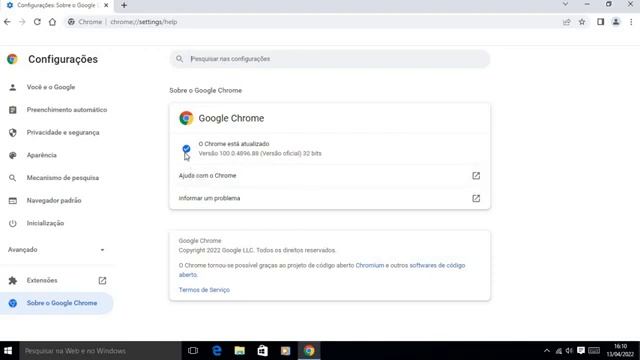Click the external link icon beside Extensões
Viewport: 640px width, 360px height.
click(x=102, y=280)
